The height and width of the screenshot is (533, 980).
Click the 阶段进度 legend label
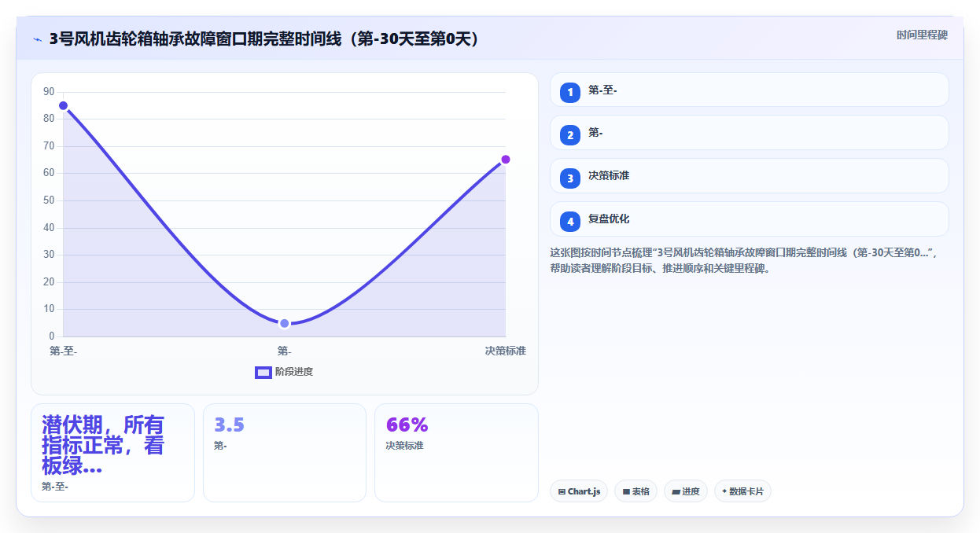click(x=294, y=372)
